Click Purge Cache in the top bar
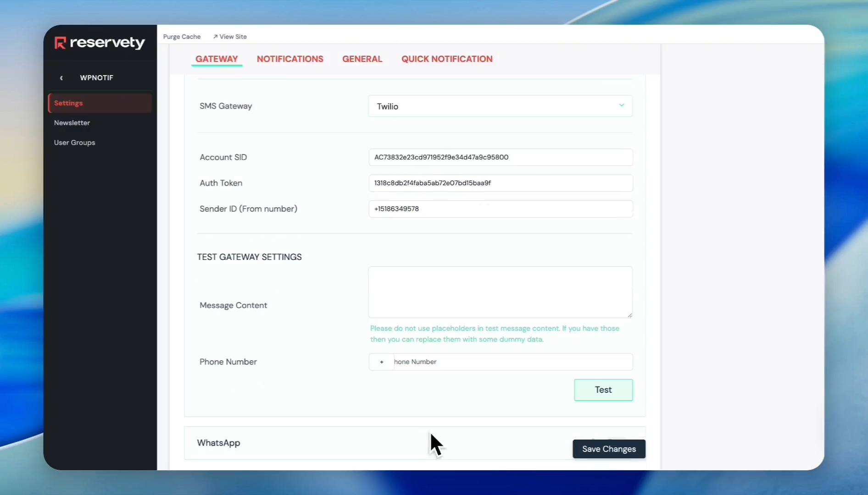The image size is (868, 495). (x=182, y=37)
